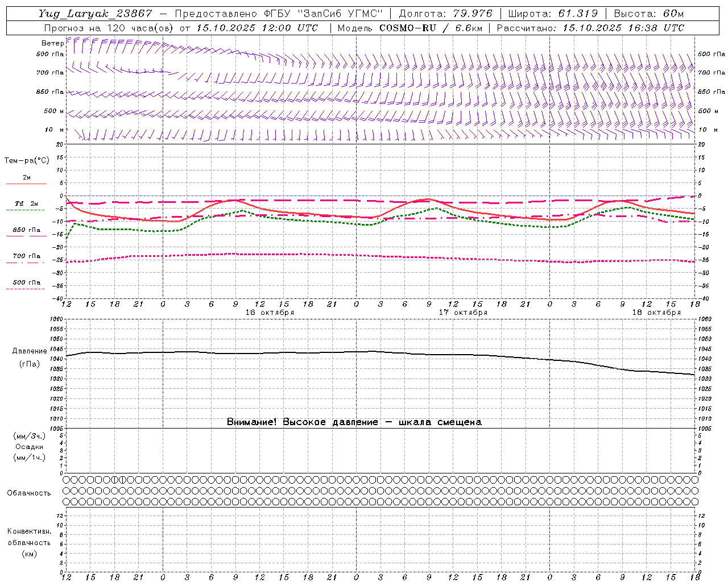Click the 18 октября date label
This screenshot has width=728, height=582.
tap(656, 313)
